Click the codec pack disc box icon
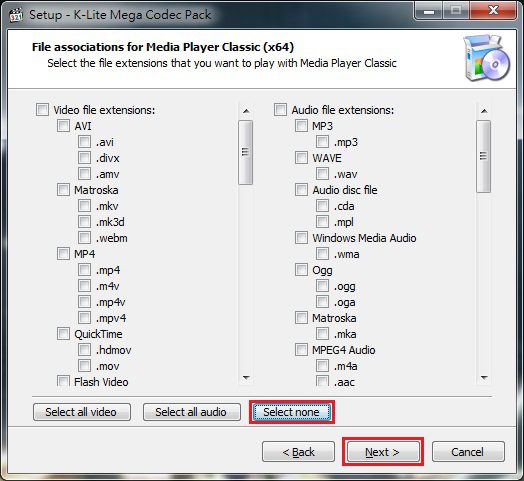 [x=487, y=57]
